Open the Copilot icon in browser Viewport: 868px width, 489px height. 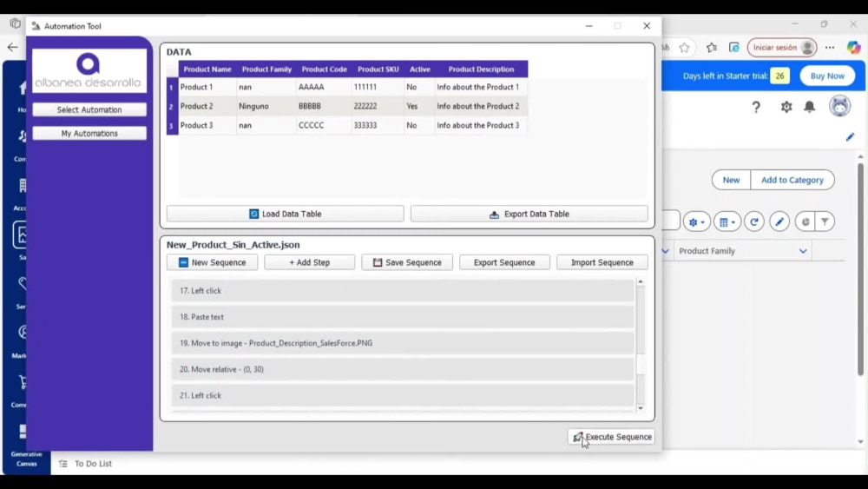853,48
